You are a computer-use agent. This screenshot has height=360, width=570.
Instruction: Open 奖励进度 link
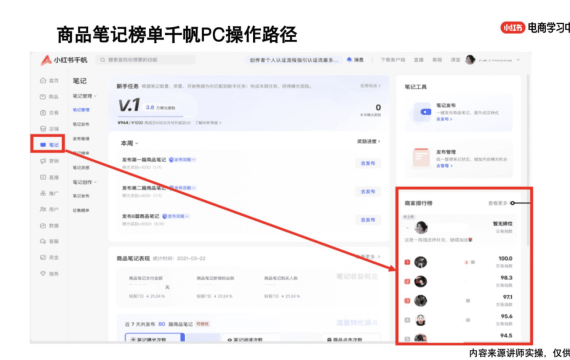(368, 141)
